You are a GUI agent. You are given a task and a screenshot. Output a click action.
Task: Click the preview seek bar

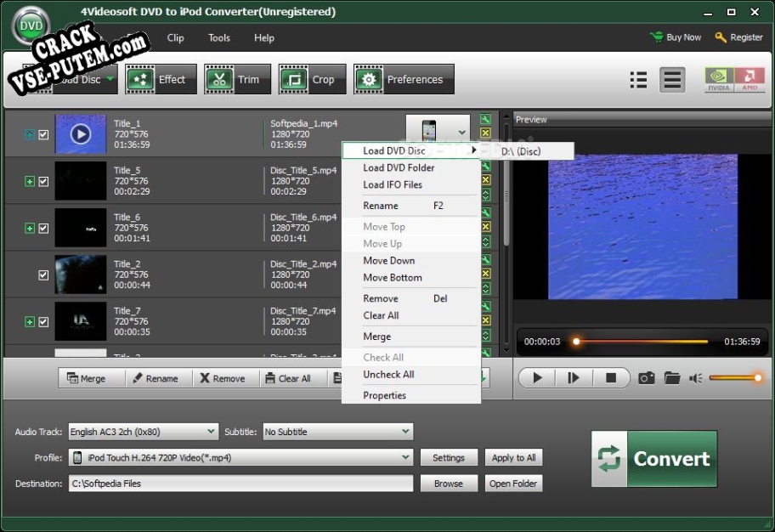click(642, 341)
